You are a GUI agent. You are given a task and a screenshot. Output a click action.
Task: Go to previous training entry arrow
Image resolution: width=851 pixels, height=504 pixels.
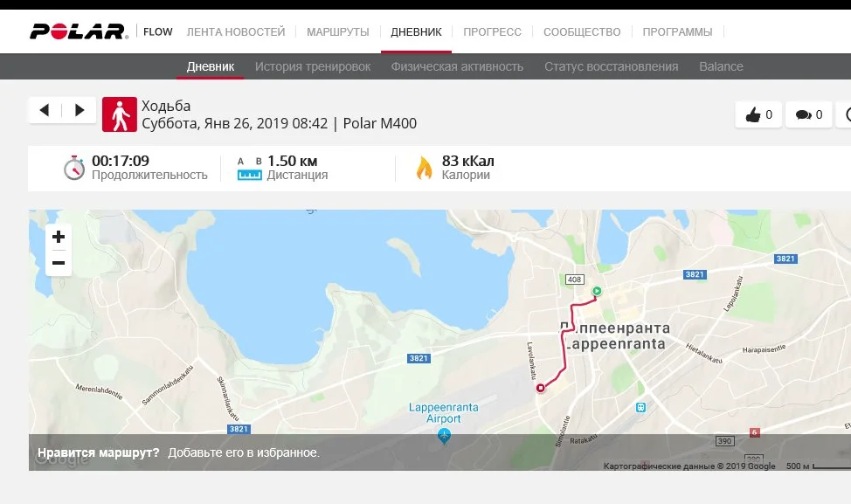click(x=45, y=110)
